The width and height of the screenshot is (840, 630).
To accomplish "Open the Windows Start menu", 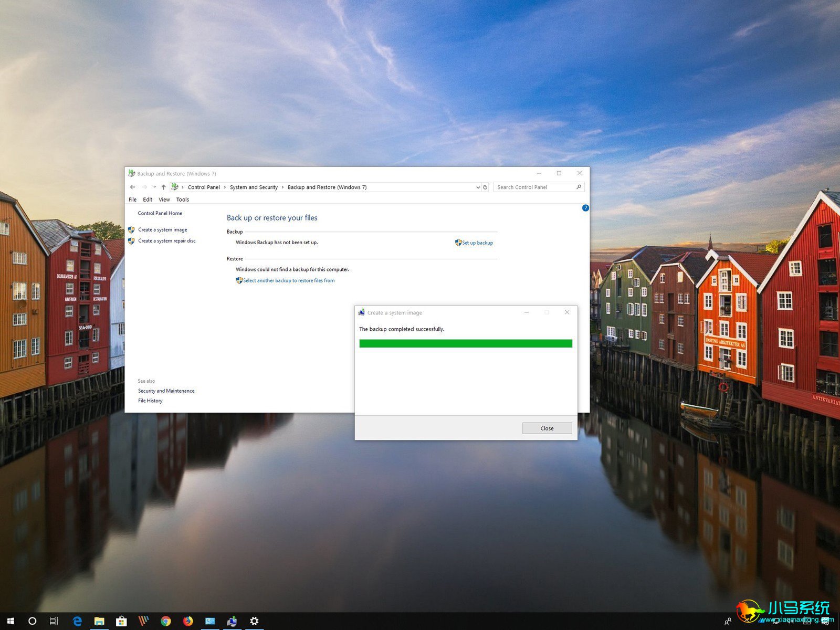I will (10, 621).
